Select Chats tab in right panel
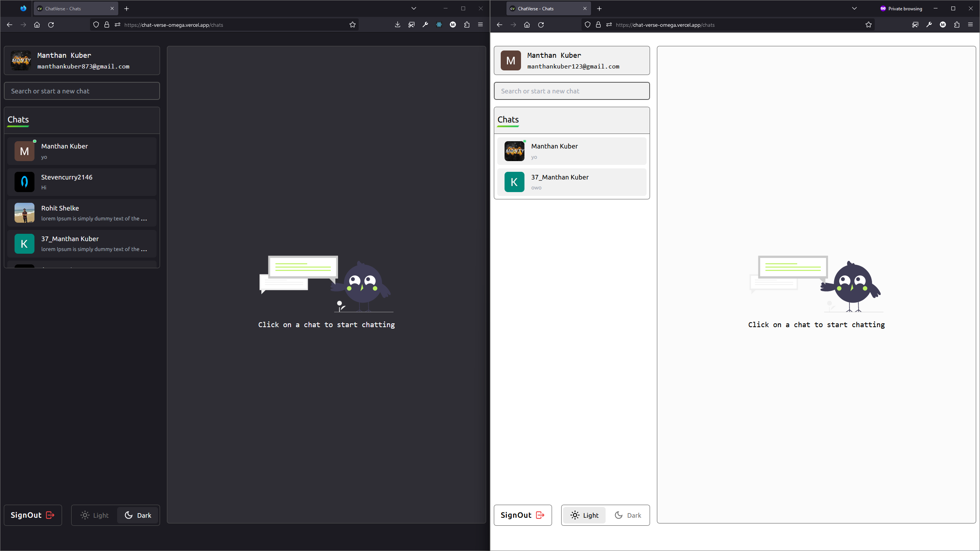Screen dimensions: 980x551 click(508, 120)
